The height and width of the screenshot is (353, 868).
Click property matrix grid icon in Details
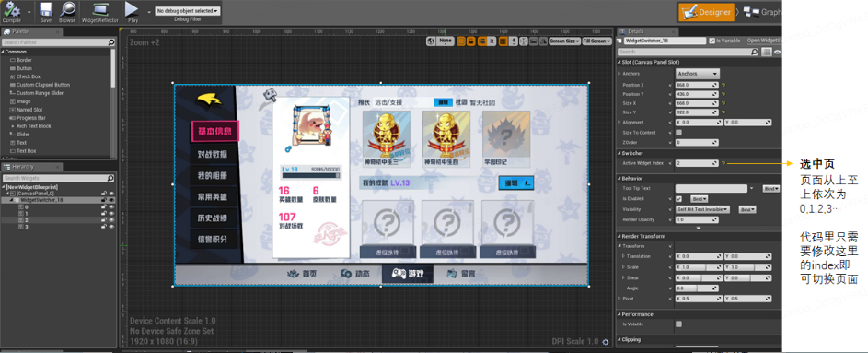(767, 52)
